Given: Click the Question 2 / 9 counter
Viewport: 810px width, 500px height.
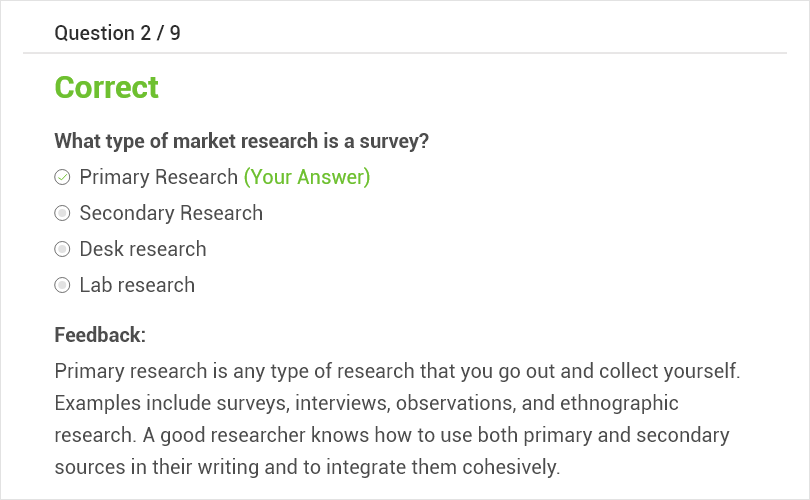Looking at the screenshot, I should 117,33.
